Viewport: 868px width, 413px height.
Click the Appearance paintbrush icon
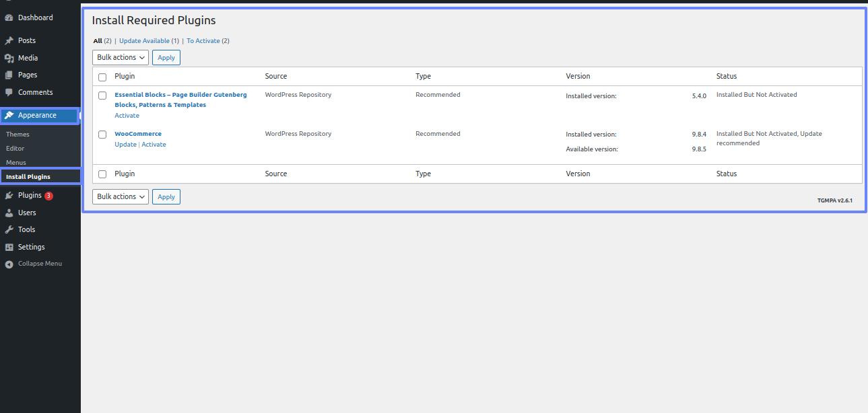[9, 115]
